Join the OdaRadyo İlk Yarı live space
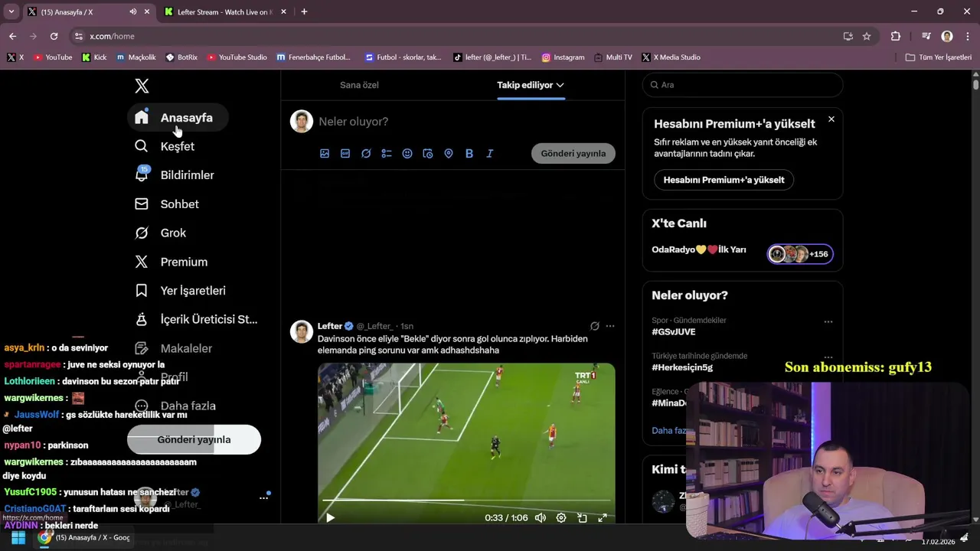The width and height of the screenshot is (980, 551). (800, 254)
